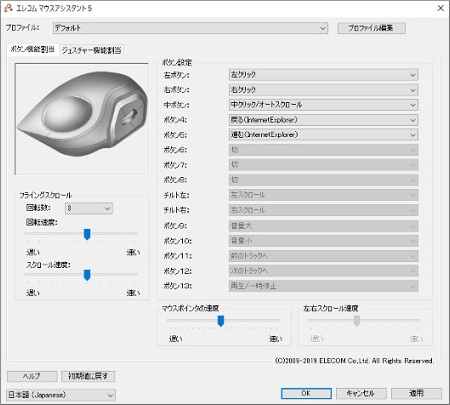This screenshot has width=450, height=405.
Task: Open the プロファイル dropdown showing デフォルト
Action: [x=190, y=28]
